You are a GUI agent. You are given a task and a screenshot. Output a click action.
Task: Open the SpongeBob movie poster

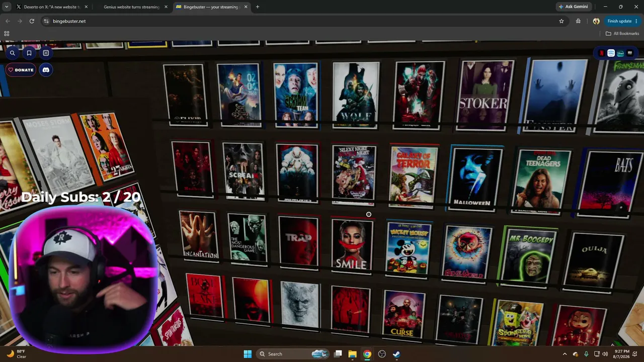pyautogui.click(x=518, y=322)
